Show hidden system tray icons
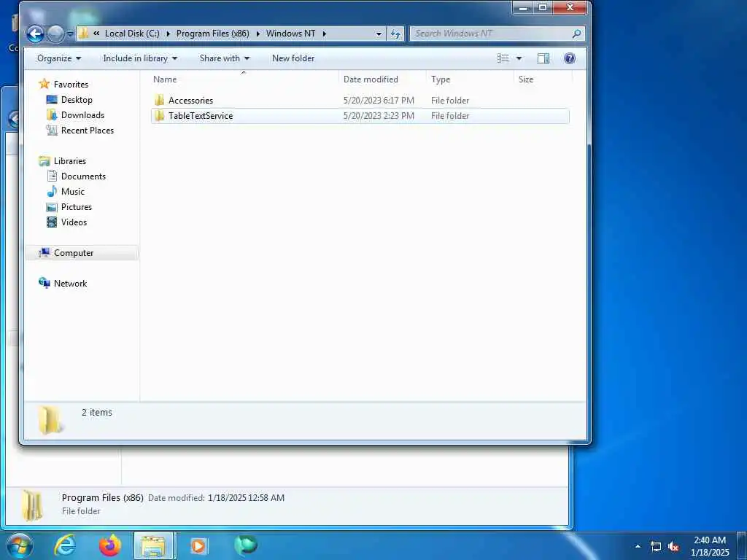This screenshot has height=560, width=747. coord(638,546)
